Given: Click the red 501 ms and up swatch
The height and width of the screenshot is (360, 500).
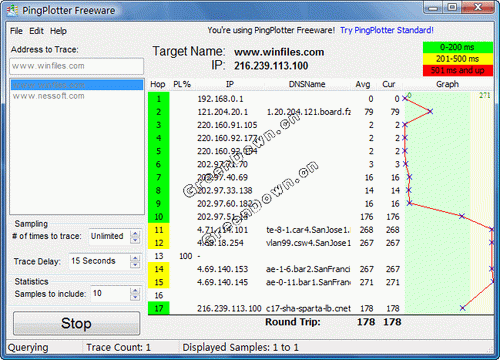Looking at the screenshot, I should pyautogui.click(x=458, y=70).
